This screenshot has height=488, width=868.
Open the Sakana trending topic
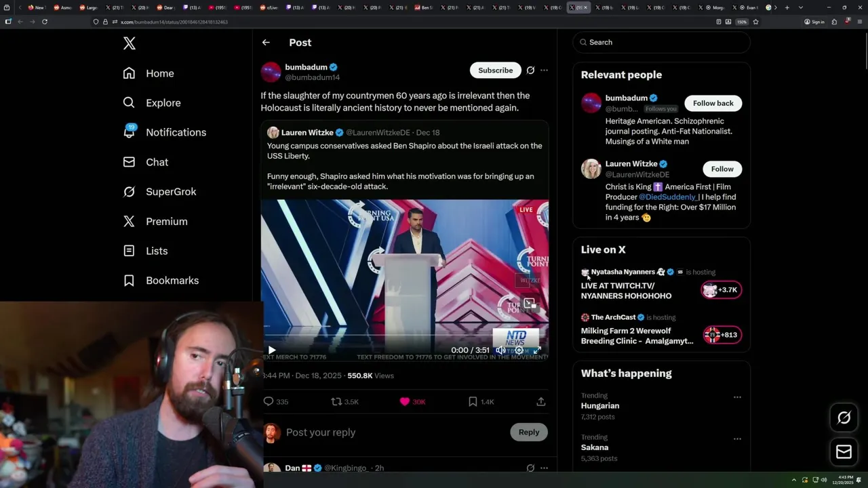(x=595, y=447)
